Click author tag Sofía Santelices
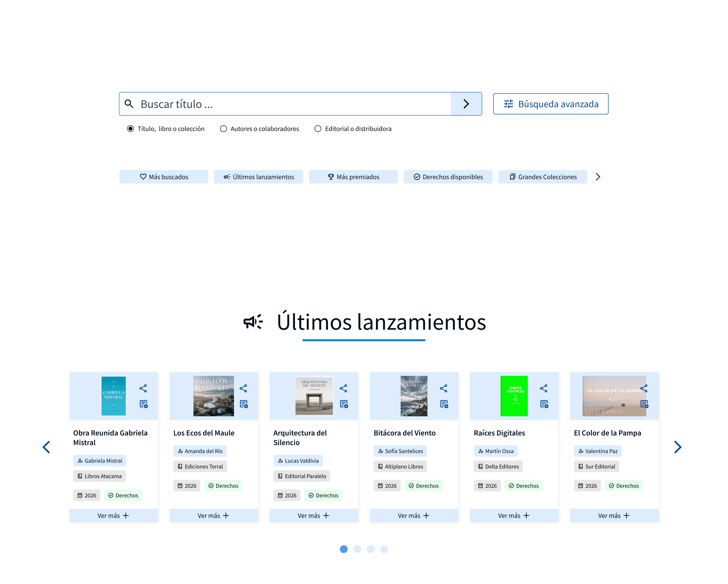 [400, 451]
